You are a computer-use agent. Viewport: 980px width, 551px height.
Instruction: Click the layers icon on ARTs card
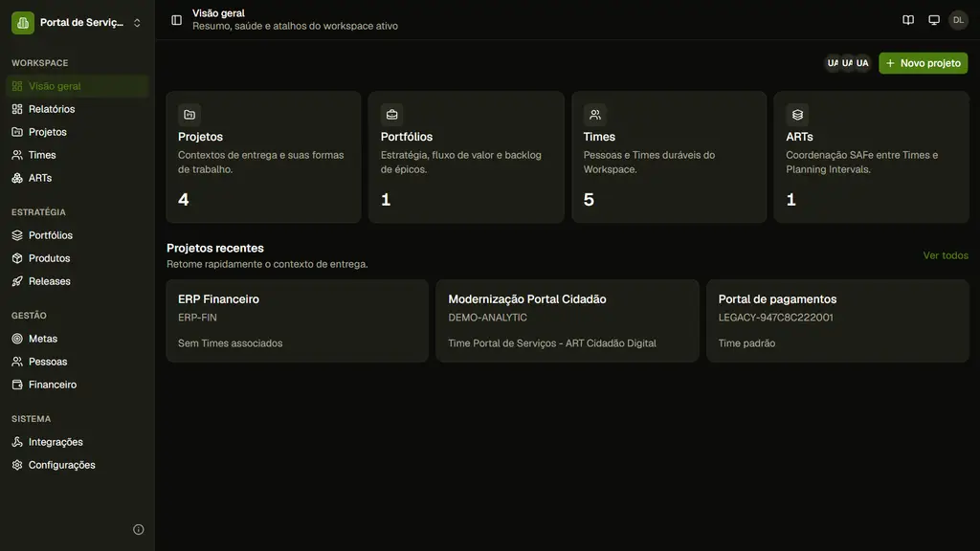click(x=797, y=115)
